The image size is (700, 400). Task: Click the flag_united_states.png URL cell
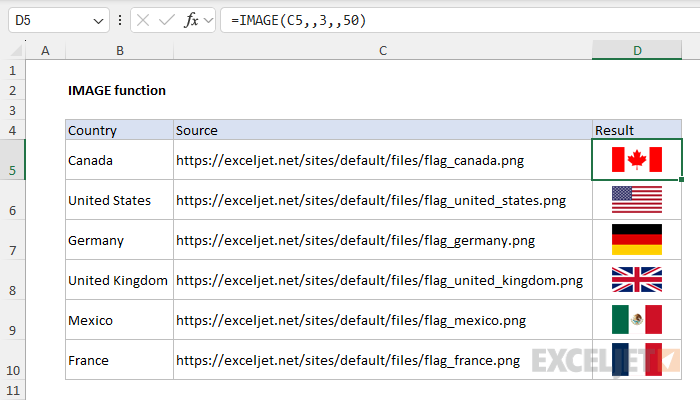click(x=383, y=200)
